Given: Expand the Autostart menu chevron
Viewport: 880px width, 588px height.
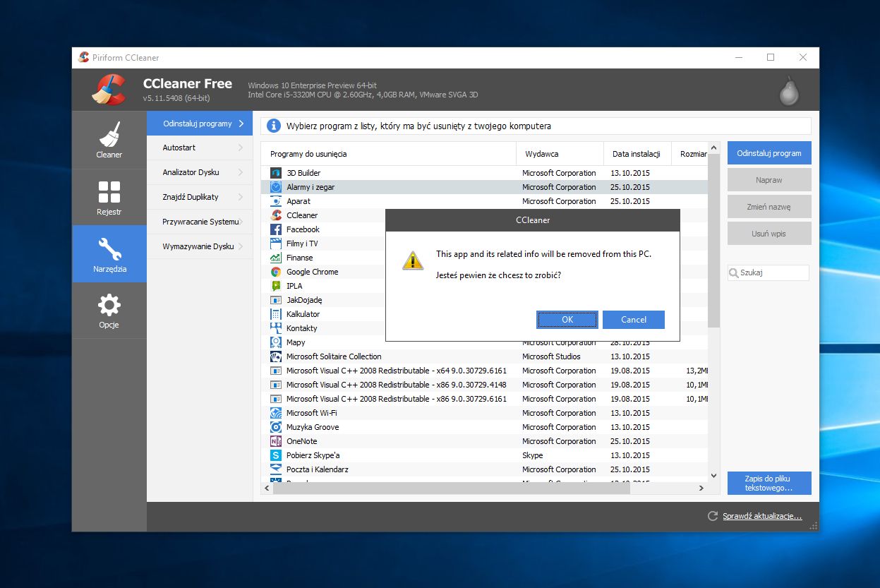Looking at the screenshot, I should (x=241, y=148).
